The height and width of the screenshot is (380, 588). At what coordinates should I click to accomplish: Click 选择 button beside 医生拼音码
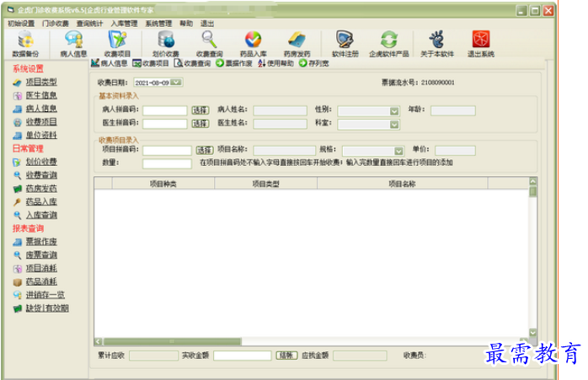tap(200, 123)
